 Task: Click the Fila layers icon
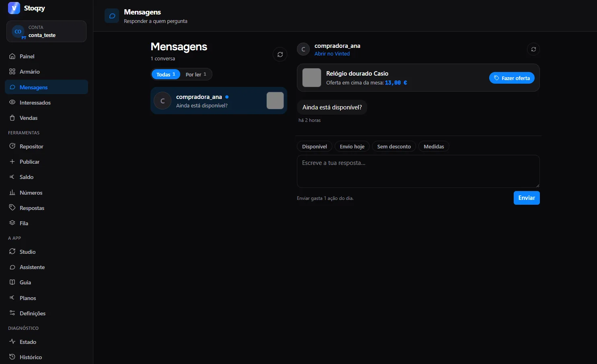pyautogui.click(x=12, y=223)
